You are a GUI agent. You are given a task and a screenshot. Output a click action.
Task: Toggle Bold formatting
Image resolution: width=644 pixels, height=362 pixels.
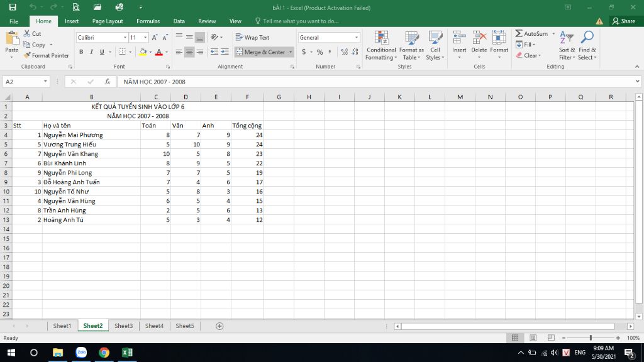tap(81, 52)
